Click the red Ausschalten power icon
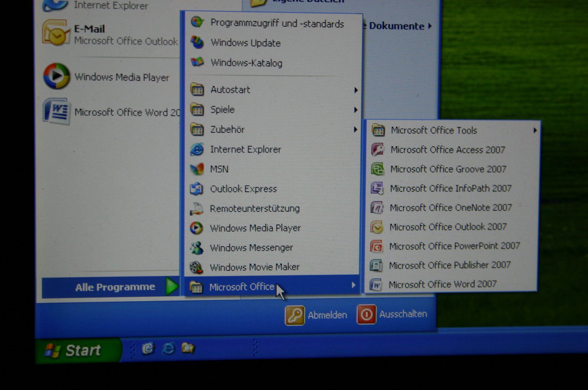The image size is (588, 390). (367, 315)
